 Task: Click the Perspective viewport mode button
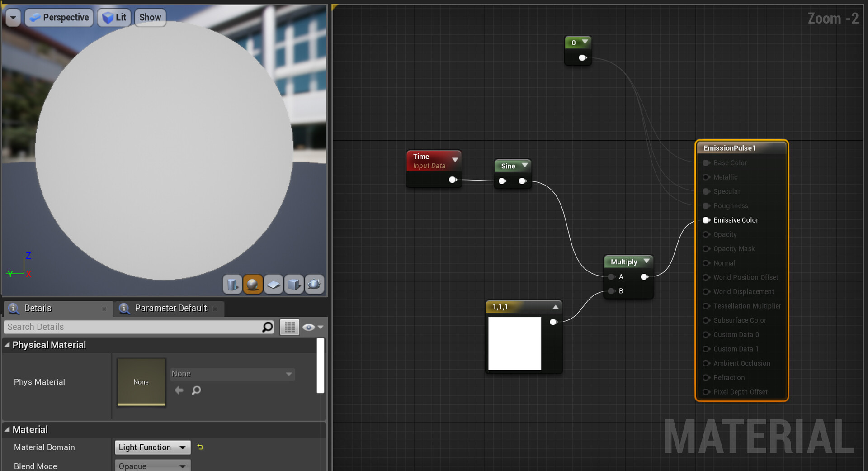[59, 17]
